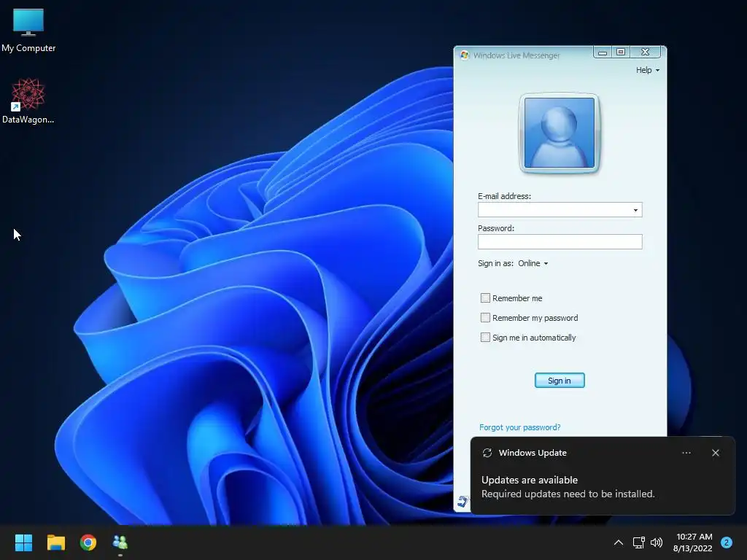Check the Remember me box
The image size is (747, 560).
tap(485, 298)
